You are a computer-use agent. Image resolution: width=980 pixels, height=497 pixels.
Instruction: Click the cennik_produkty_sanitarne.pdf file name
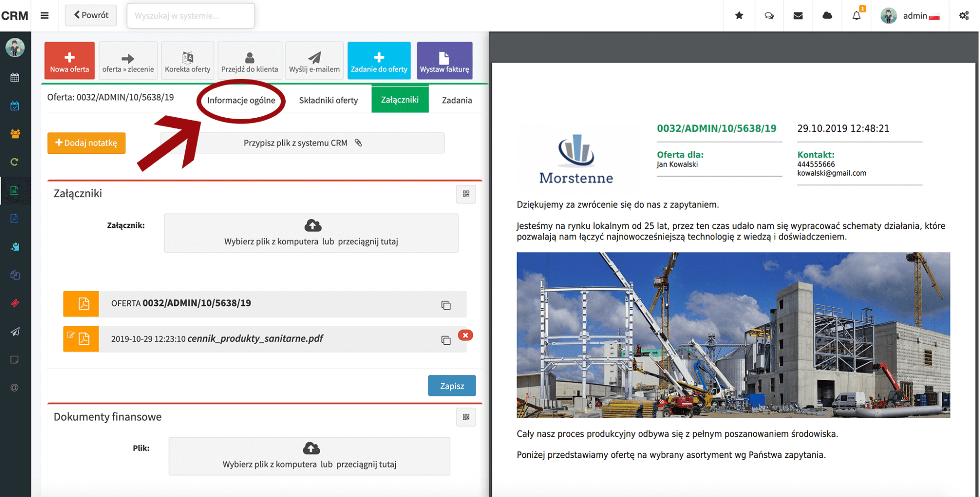pyautogui.click(x=256, y=339)
